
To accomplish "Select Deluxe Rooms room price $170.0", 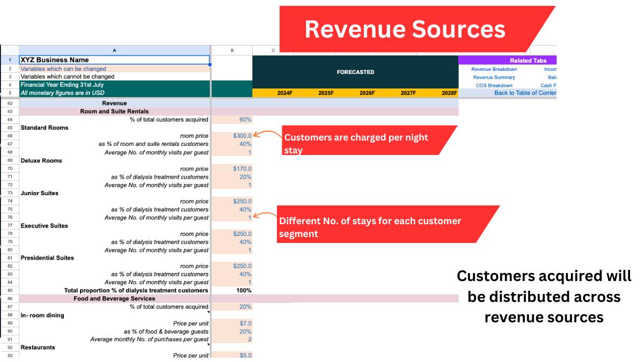I will click(x=232, y=168).
